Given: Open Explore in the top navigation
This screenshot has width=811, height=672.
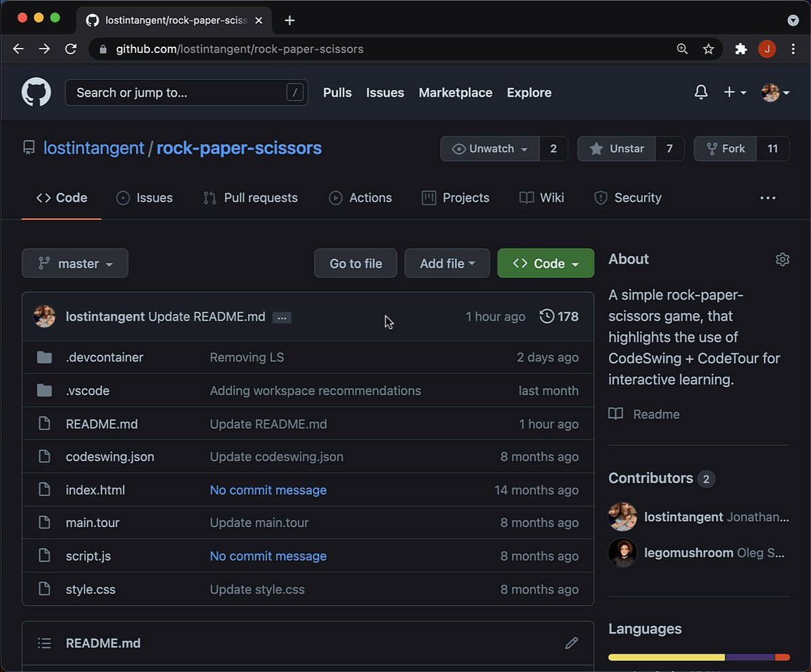Looking at the screenshot, I should coord(529,93).
